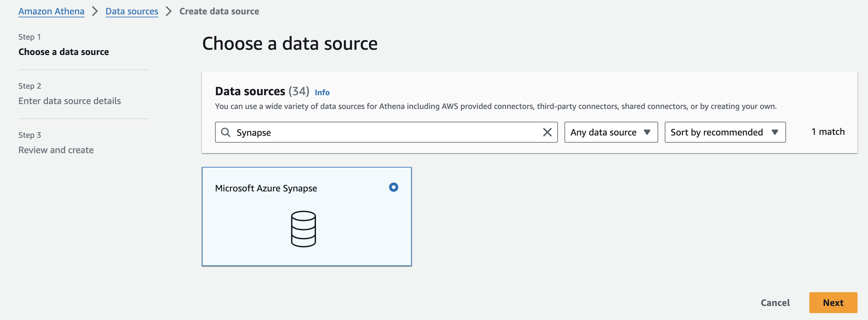Image resolution: width=868 pixels, height=320 pixels.
Task: Open the Any data source dropdown
Action: point(610,133)
